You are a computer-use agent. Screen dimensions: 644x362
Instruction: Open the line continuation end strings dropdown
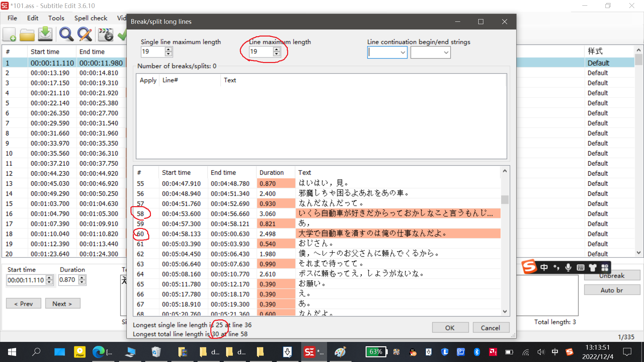click(446, 52)
